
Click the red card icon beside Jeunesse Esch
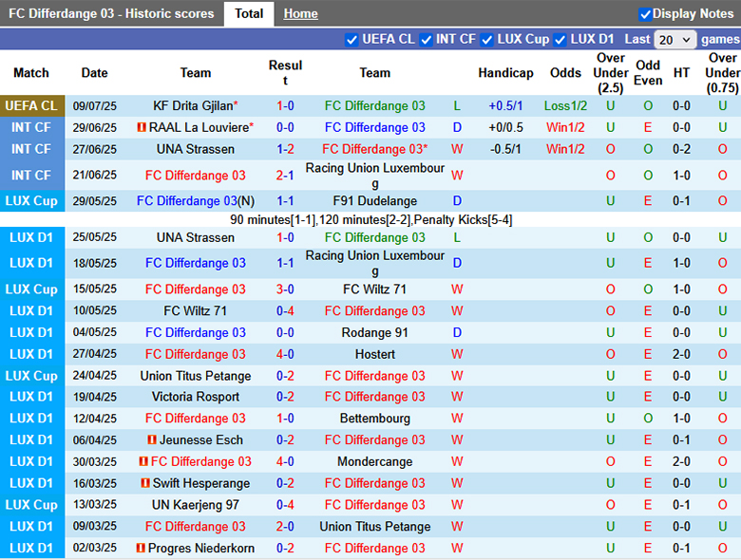click(x=152, y=439)
